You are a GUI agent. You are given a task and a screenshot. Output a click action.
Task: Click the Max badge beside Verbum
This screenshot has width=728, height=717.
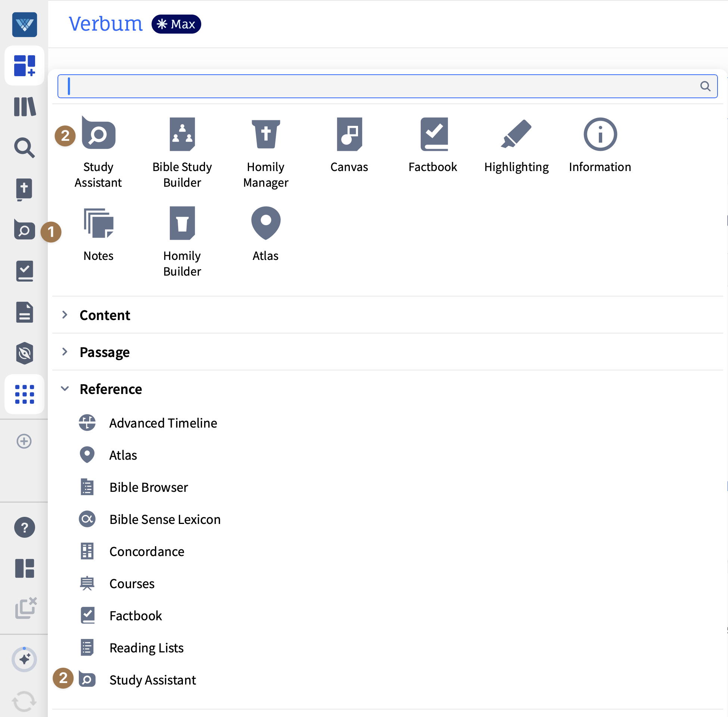point(176,24)
